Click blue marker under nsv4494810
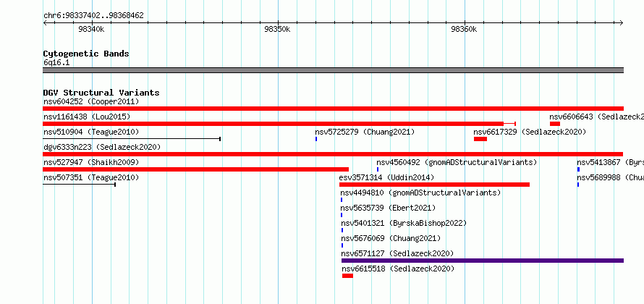 342,200
